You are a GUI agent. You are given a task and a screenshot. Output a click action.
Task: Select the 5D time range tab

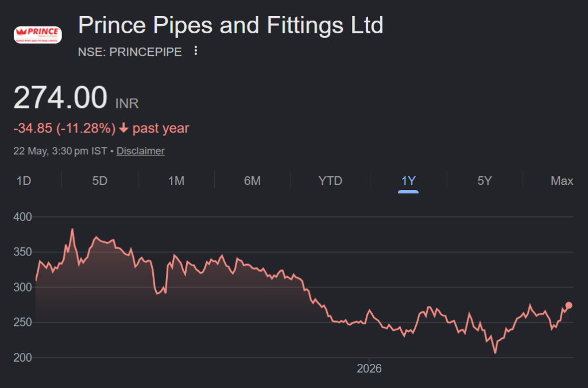[x=100, y=181]
